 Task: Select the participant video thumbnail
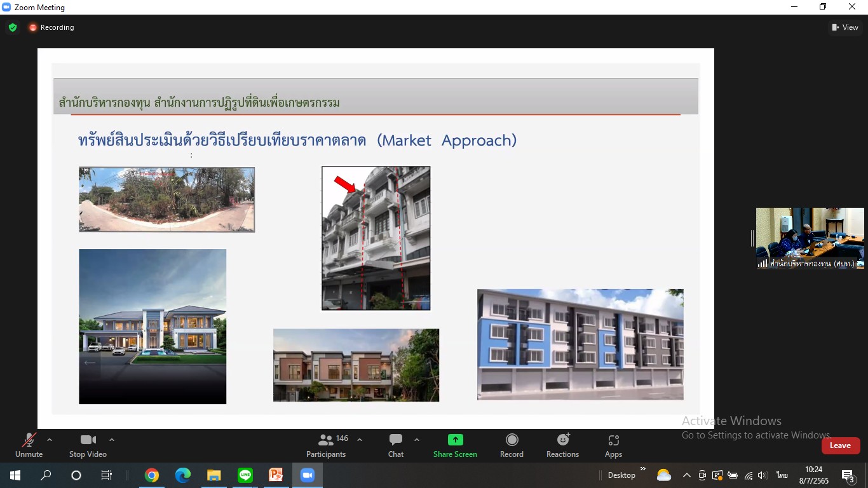[810, 238]
